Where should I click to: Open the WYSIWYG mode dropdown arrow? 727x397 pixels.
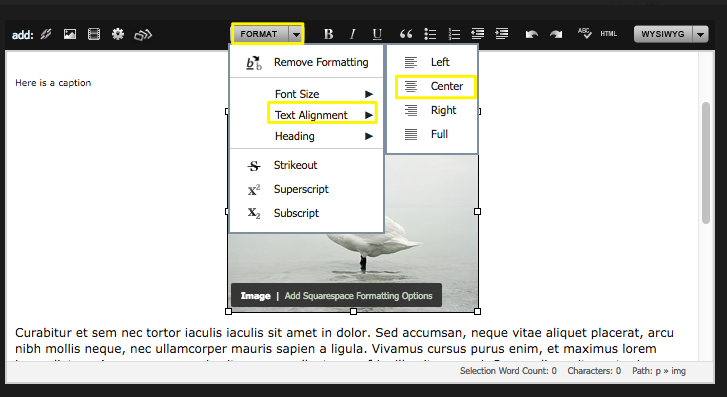tap(700, 34)
